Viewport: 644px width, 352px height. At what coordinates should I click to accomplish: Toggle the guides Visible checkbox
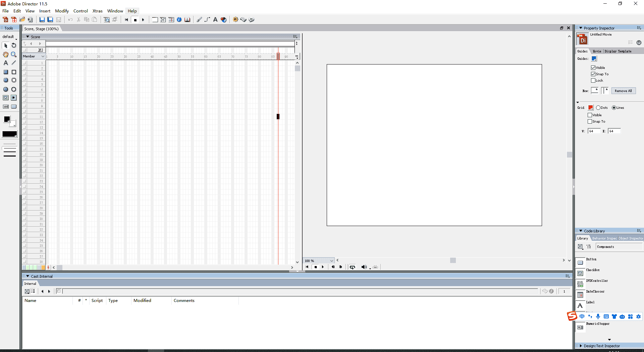point(593,68)
